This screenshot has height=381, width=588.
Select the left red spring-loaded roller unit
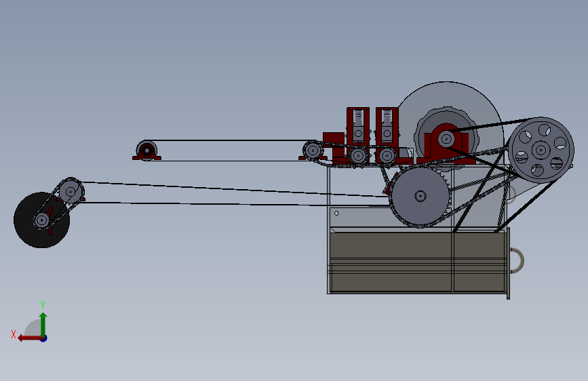click(x=358, y=136)
